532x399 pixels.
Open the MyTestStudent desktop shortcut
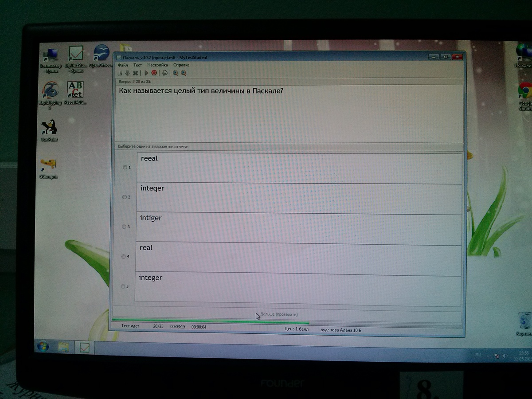tap(76, 59)
